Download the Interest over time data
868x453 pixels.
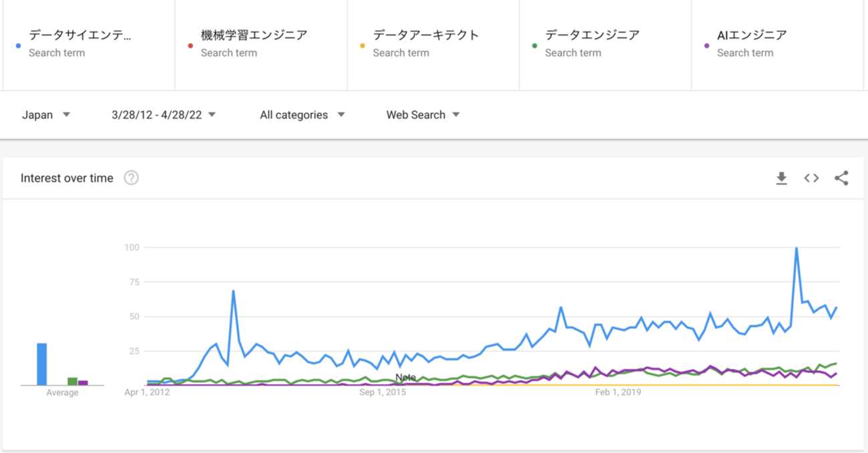click(781, 178)
